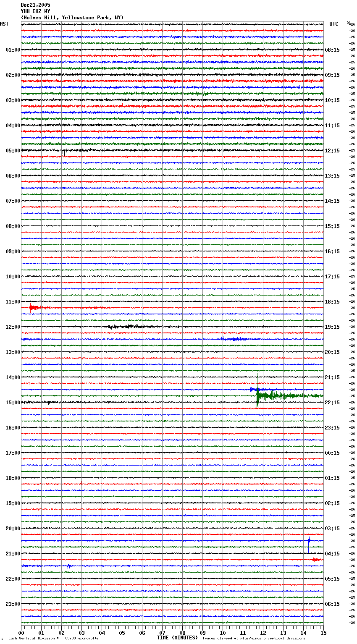Click the UTC label "04:15"
This screenshot has width=357, height=644.
coord(332,554)
